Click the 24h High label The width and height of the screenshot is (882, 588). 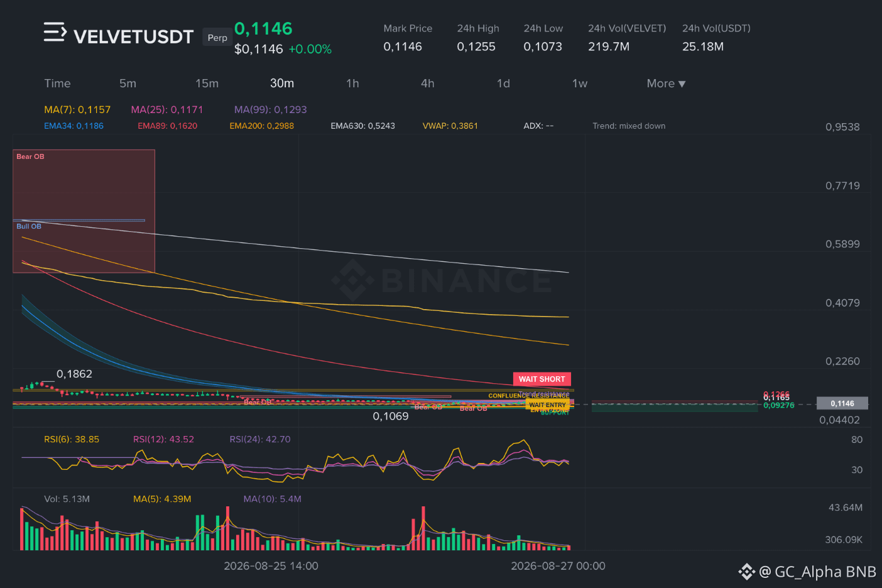coord(478,28)
